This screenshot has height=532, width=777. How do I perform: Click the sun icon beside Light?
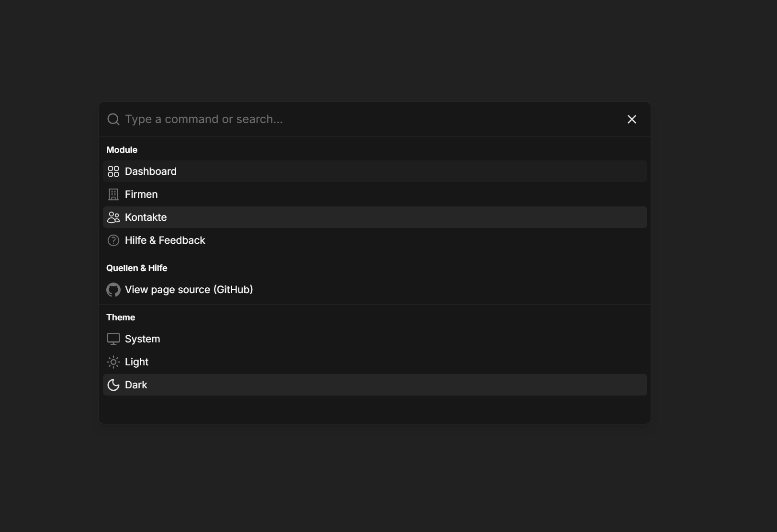[113, 362]
